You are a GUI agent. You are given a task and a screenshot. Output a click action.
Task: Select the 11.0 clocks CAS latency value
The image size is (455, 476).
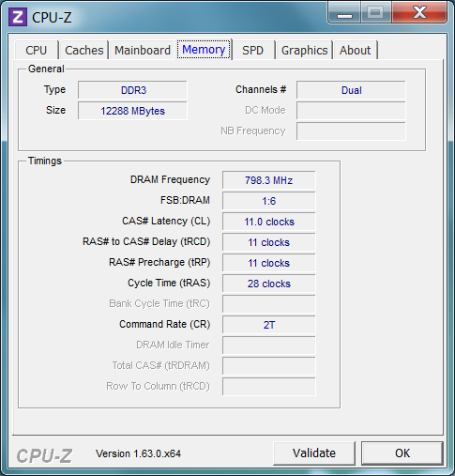coord(269,222)
